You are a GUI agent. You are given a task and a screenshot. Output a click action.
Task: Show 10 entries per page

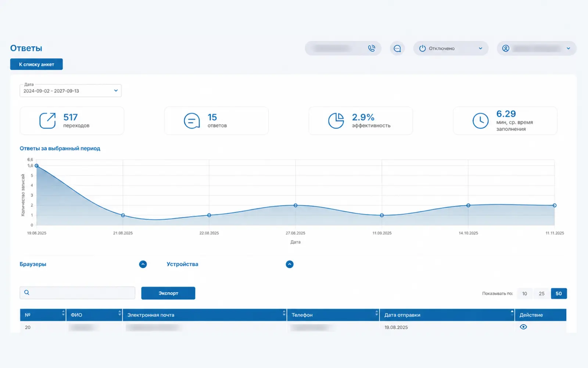[525, 293]
